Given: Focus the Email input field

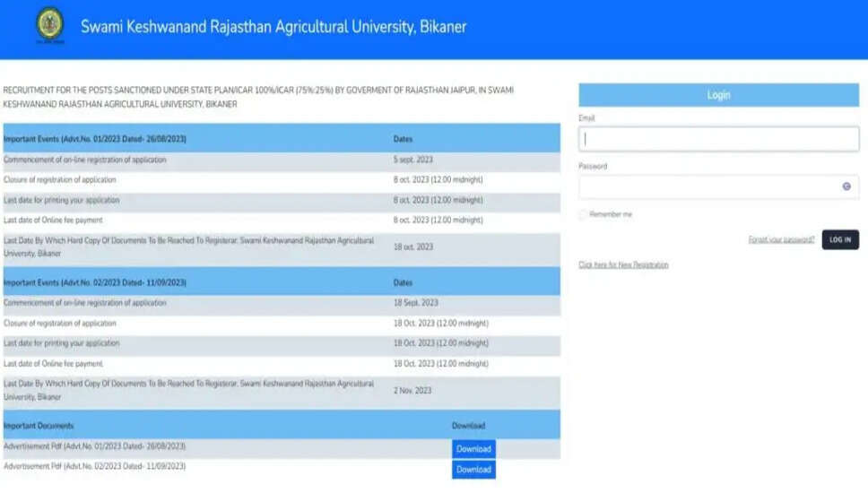Looking at the screenshot, I should [x=718, y=139].
